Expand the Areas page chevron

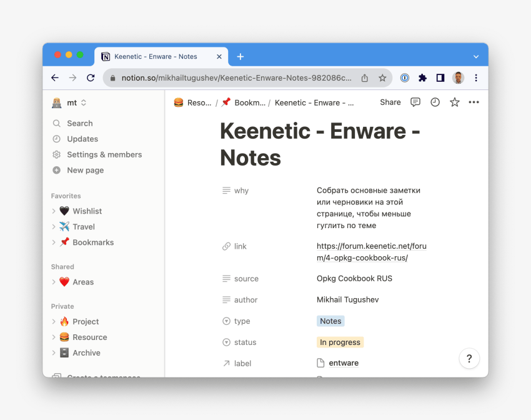(x=54, y=282)
